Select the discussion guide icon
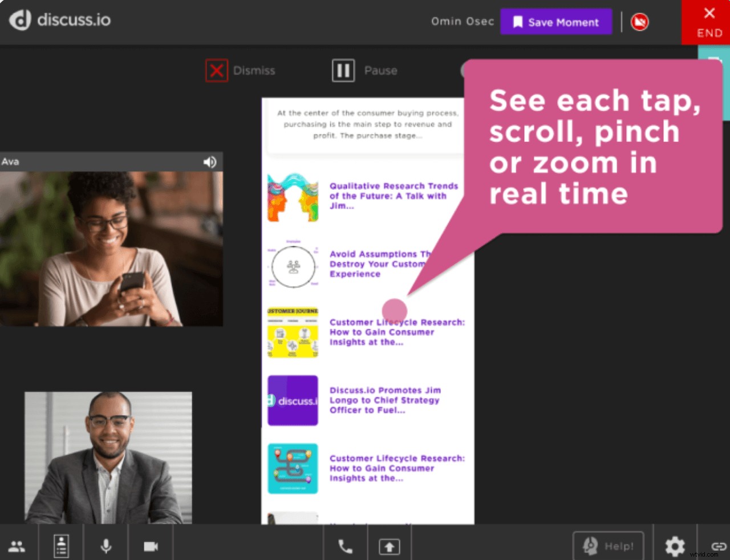The width and height of the screenshot is (730, 560). pos(61,546)
